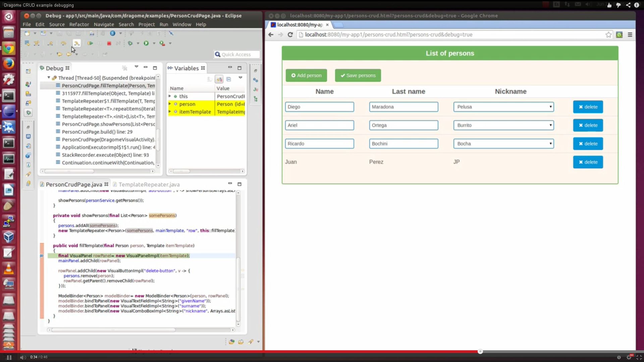This screenshot has height=362, width=644.
Task: Open the Refactor menu in Eclipse
Action: click(x=79, y=24)
